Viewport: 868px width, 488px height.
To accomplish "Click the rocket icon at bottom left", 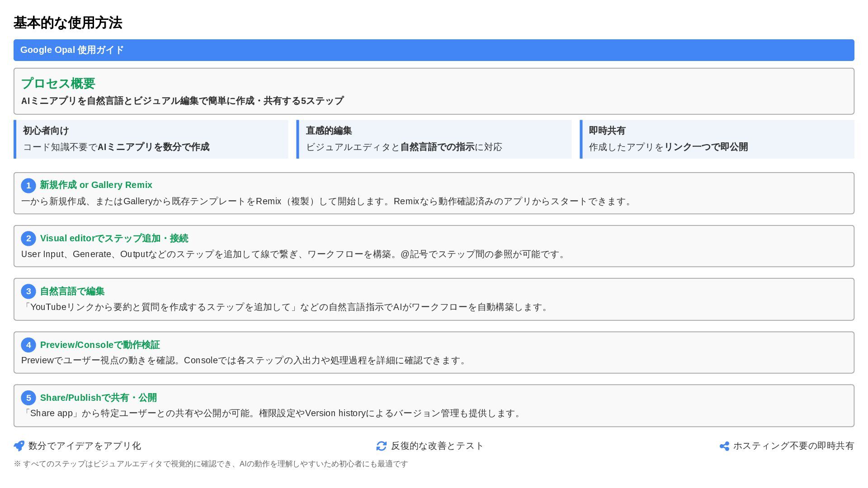I will click(x=19, y=446).
